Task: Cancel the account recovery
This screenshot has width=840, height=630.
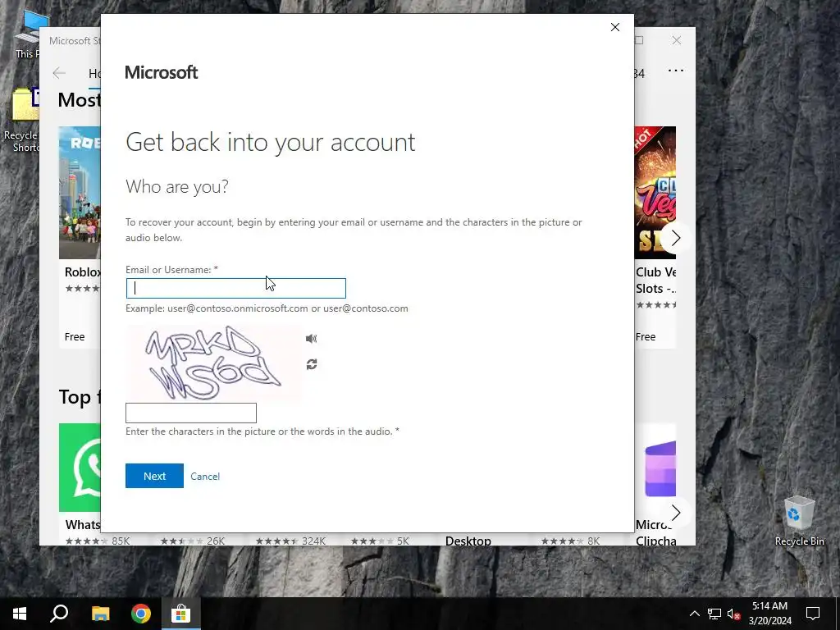Action: (205, 477)
